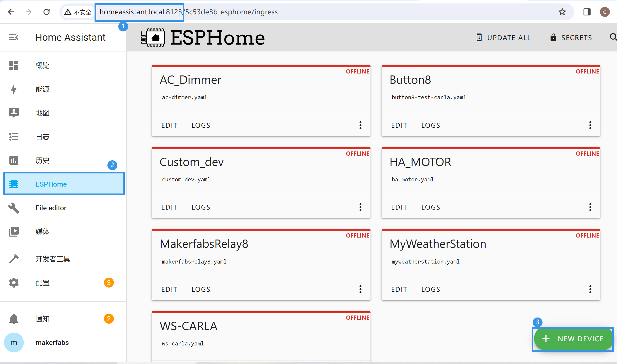The height and width of the screenshot is (364, 617).
Task: Open more options for MyWeatherStation
Action: (x=590, y=289)
